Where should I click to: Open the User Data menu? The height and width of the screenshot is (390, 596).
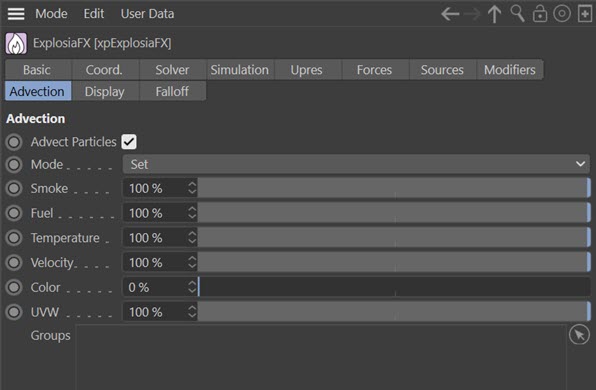[147, 14]
